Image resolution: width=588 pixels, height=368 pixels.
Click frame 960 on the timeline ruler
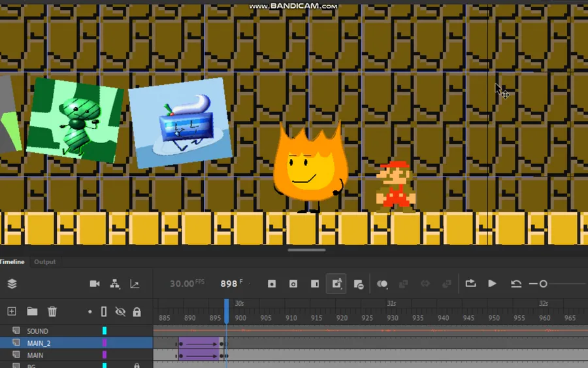pos(544,318)
